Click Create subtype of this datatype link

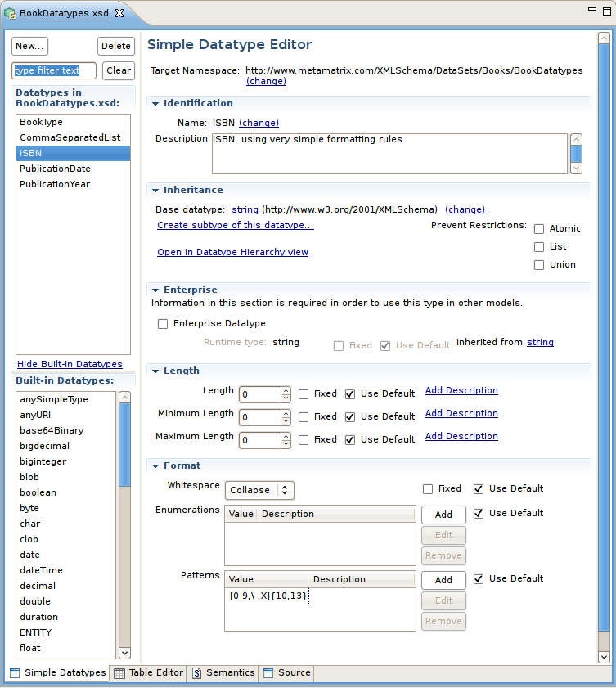pyautogui.click(x=236, y=225)
